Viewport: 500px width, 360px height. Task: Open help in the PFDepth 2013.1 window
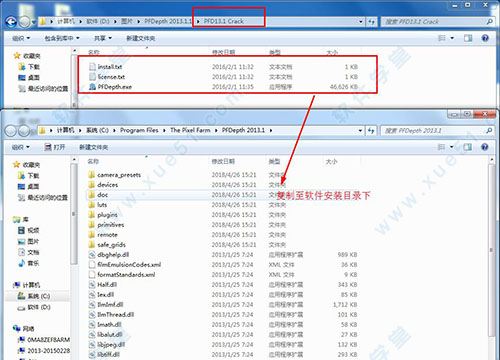[485, 147]
